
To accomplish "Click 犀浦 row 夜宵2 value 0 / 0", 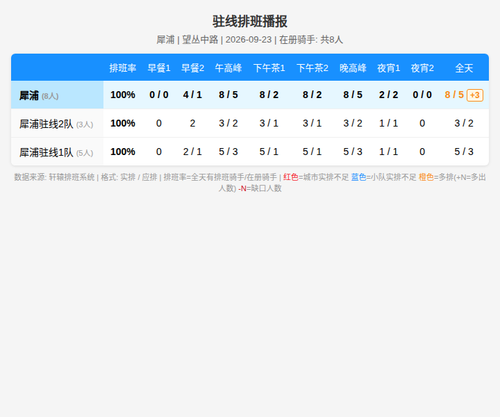I will click(422, 95).
